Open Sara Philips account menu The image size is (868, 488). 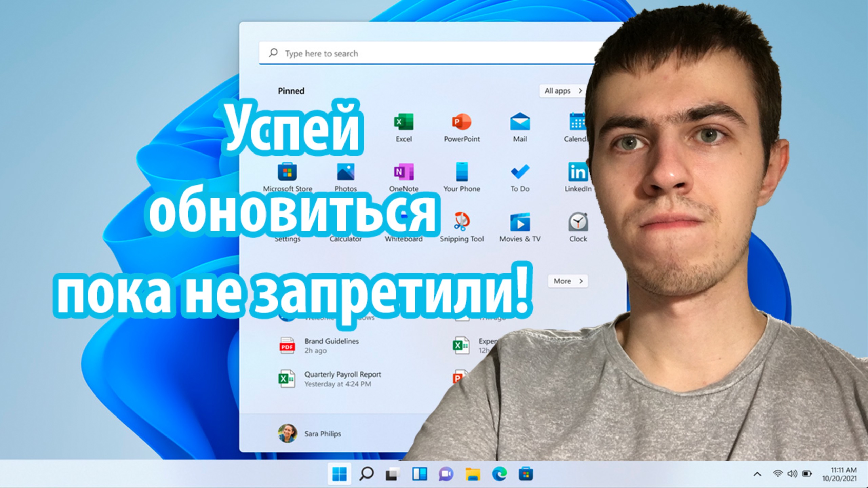pyautogui.click(x=309, y=433)
